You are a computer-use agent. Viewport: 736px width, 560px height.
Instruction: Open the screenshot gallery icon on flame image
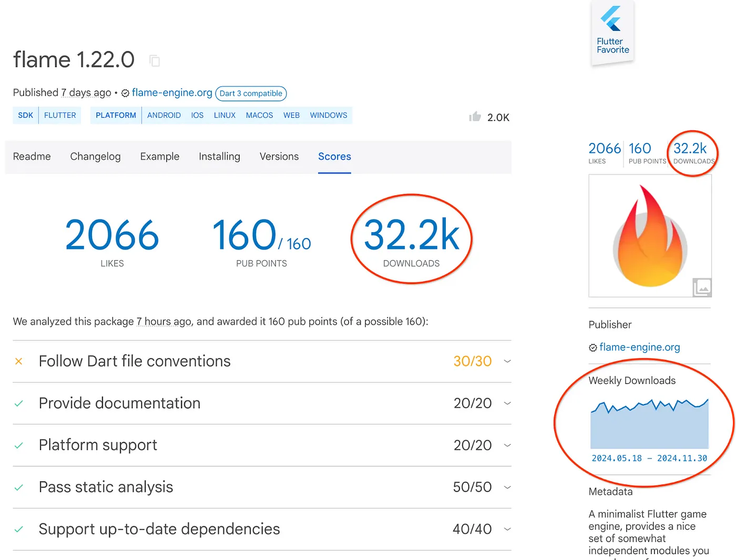tap(702, 287)
